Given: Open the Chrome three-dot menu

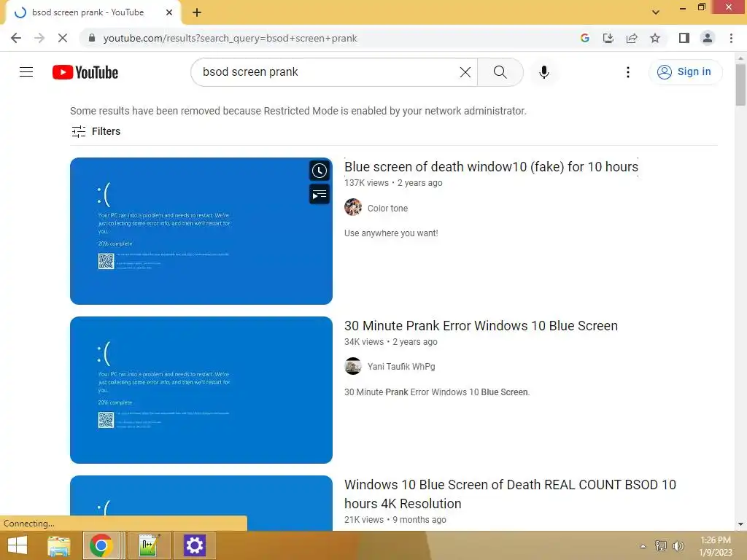Looking at the screenshot, I should tap(731, 38).
